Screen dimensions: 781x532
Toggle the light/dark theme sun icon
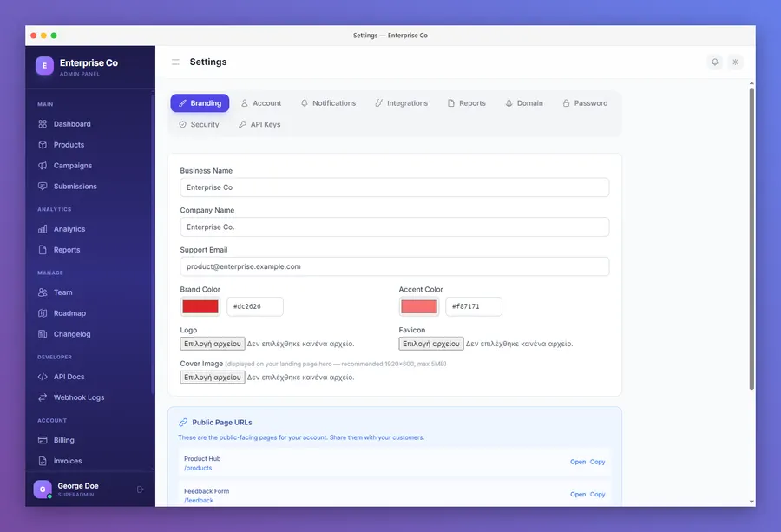tap(735, 62)
